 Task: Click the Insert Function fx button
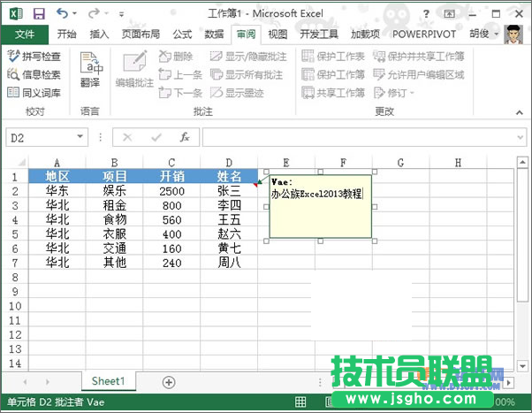(x=185, y=137)
